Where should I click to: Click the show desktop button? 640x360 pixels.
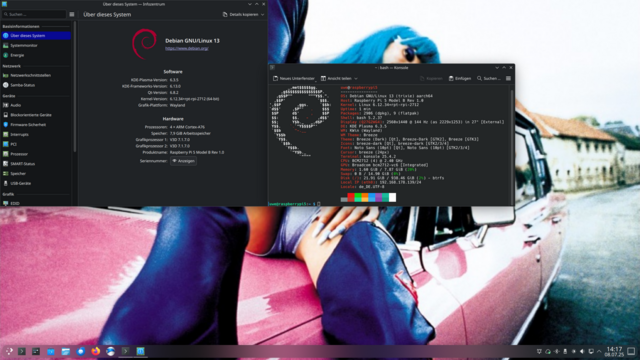[631, 351]
